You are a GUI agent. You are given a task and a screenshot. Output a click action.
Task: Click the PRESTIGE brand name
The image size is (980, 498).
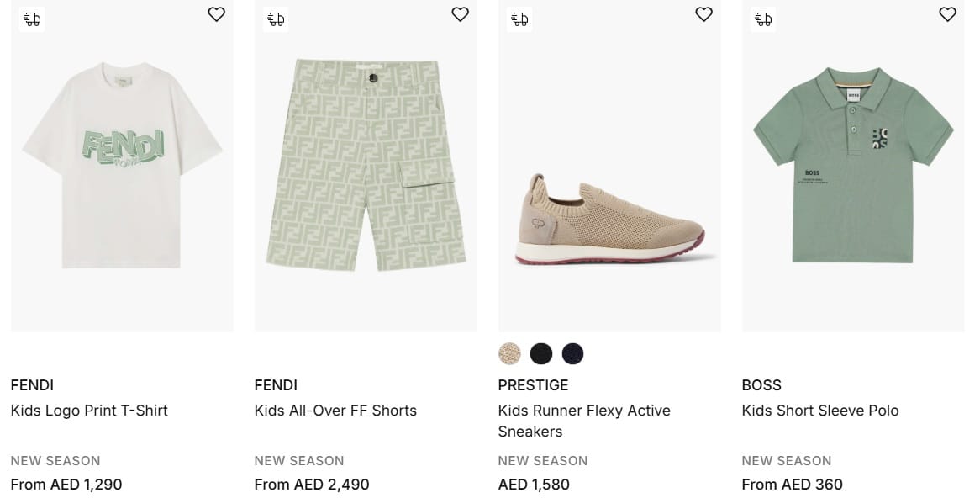pyautogui.click(x=533, y=385)
